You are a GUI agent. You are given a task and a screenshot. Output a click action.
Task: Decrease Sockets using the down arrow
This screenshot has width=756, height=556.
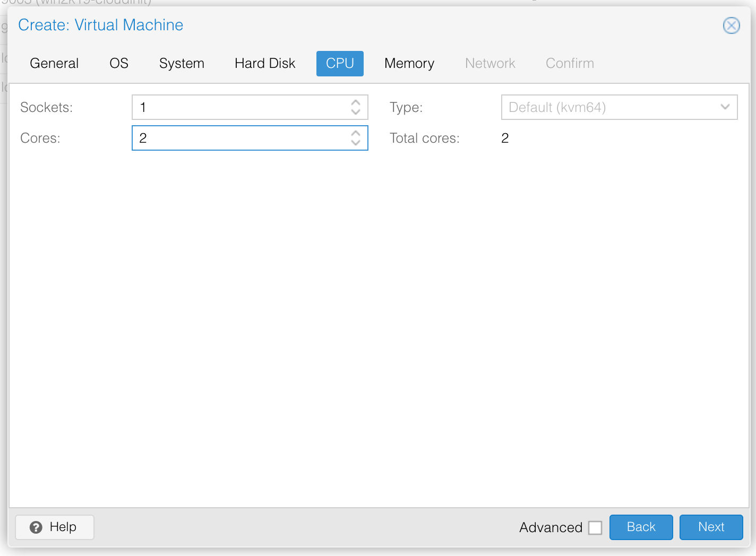356,112
